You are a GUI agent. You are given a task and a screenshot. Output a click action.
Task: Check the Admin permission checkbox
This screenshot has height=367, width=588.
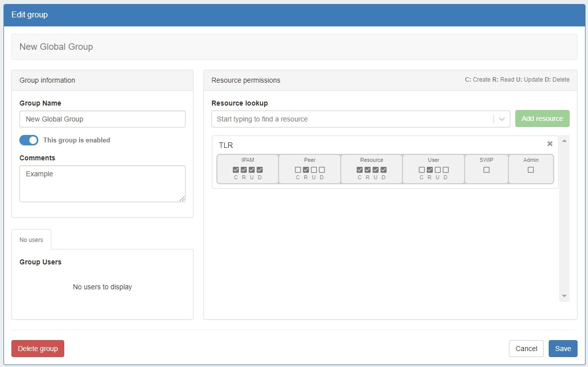tap(531, 170)
